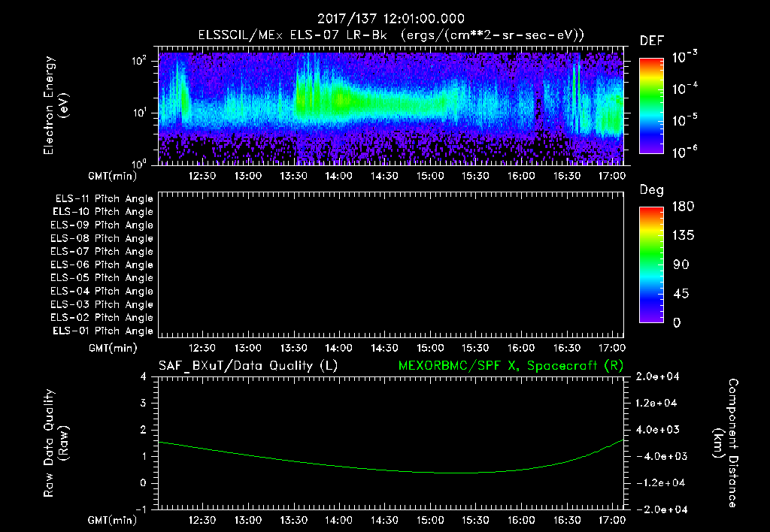Click the SAF_BXuT/Data Quality (L) legend
The width and height of the screenshot is (770, 532).
(248, 366)
